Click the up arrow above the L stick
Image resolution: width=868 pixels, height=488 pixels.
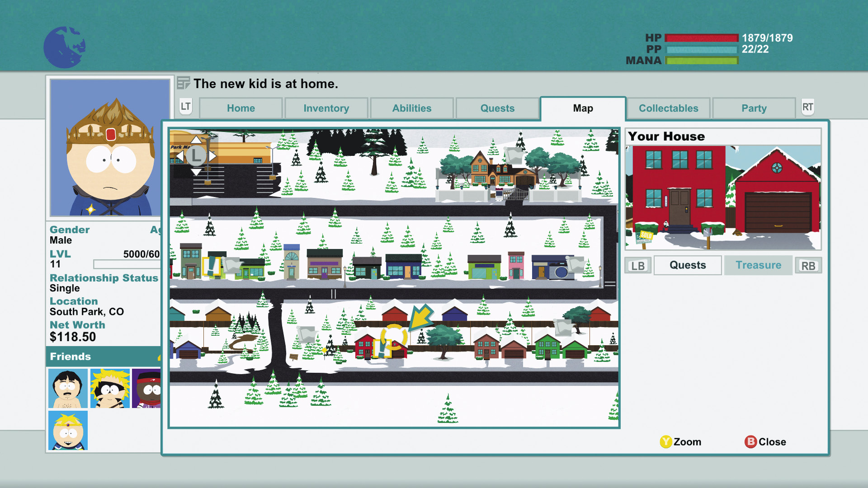[x=196, y=140]
